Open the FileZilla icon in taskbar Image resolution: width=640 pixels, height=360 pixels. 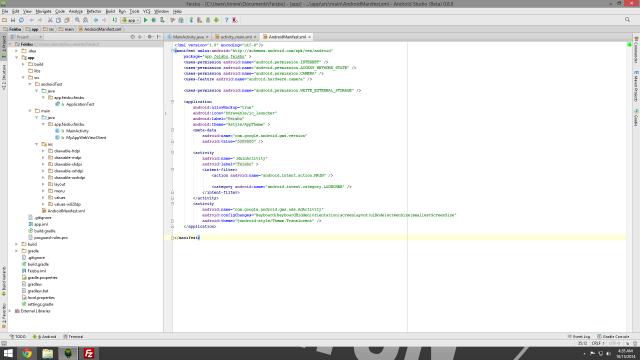point(89,353)
